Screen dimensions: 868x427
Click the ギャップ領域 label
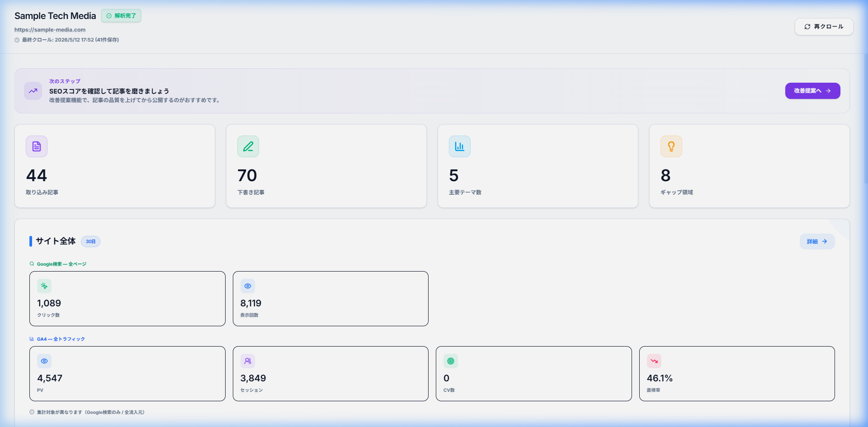coord(677,192)
